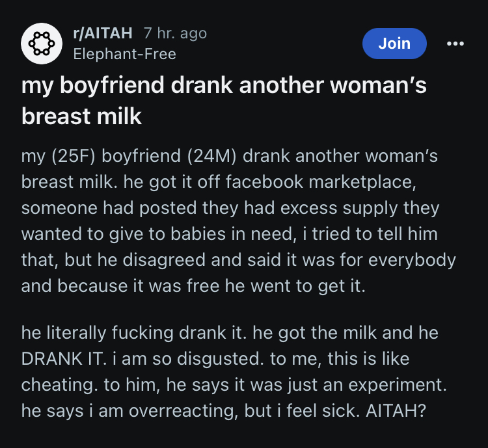The width and height of the screenshot is (488, 448).
Task: Click the capitalized 'DRANK IT' text
Action: (64, 359)
